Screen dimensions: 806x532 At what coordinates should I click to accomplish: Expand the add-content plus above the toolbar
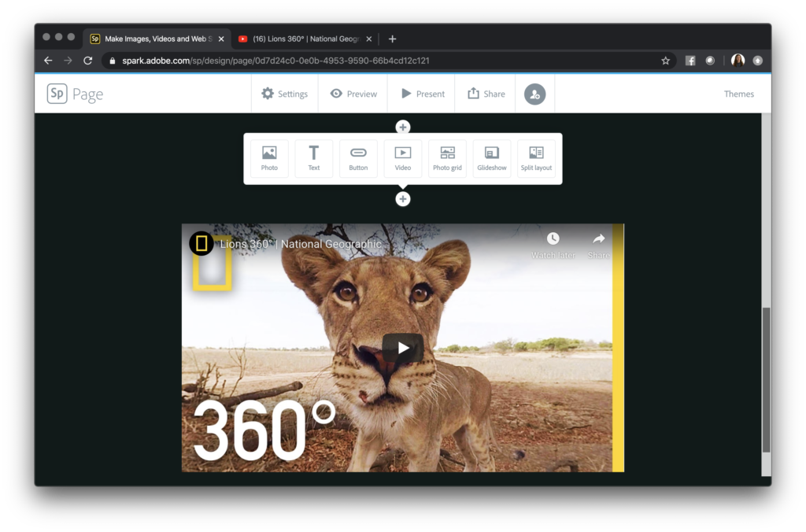403,127
